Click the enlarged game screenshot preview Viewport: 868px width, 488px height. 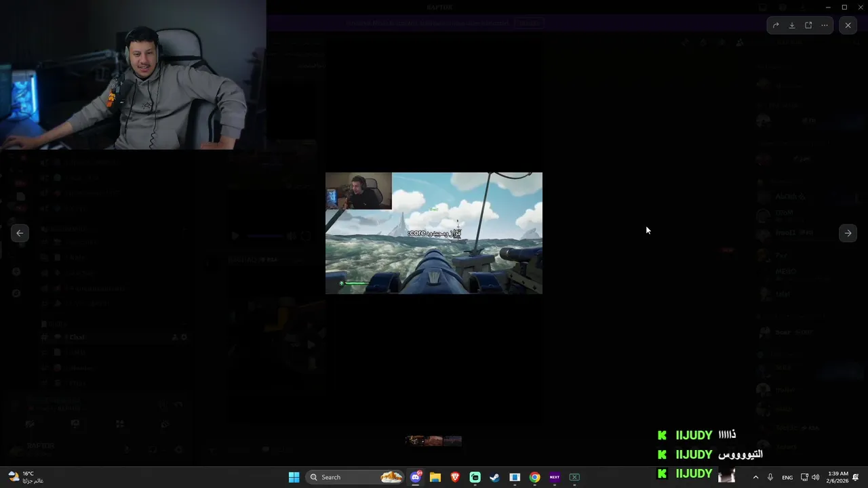click(434, 233)
